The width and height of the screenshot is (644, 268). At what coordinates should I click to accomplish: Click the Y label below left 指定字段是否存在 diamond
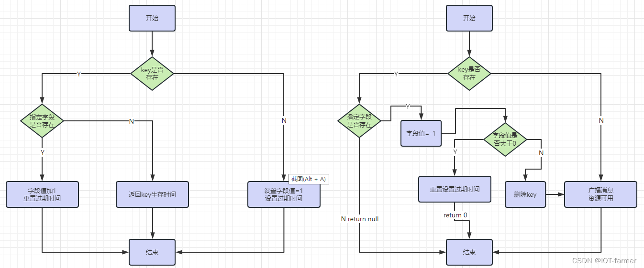[x=42, y=152]
